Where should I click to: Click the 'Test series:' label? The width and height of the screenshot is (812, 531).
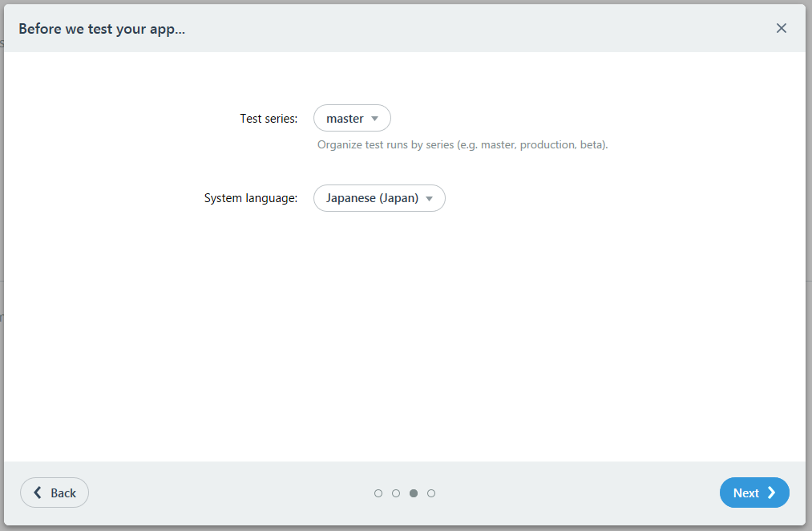click(269, 119)
